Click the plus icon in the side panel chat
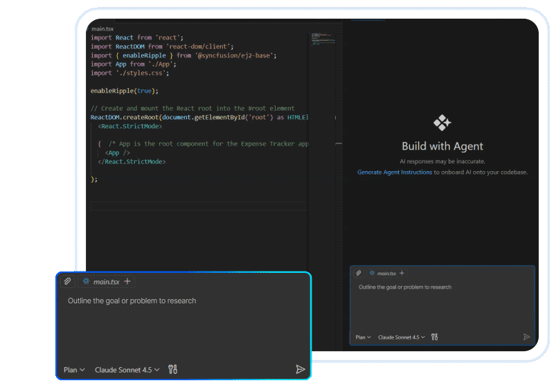Image resolution: width=554 pixels, height=392 pixels. (x=402, y=274)
